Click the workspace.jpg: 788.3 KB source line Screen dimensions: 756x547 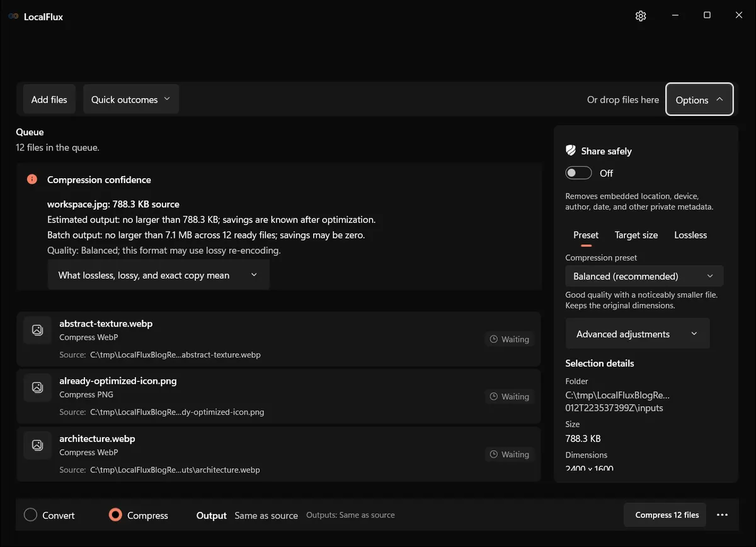coord(113,204)
